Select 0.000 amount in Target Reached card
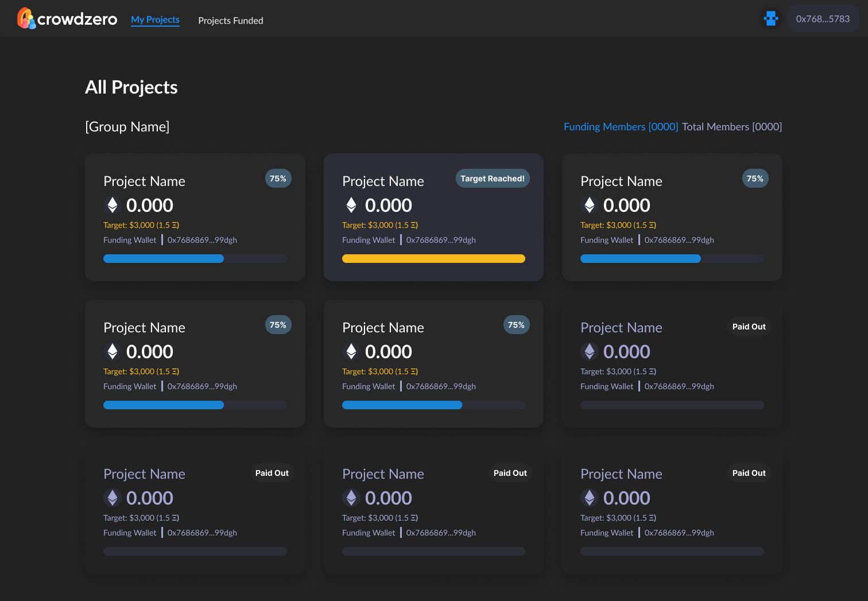 (x=389, y=205)
